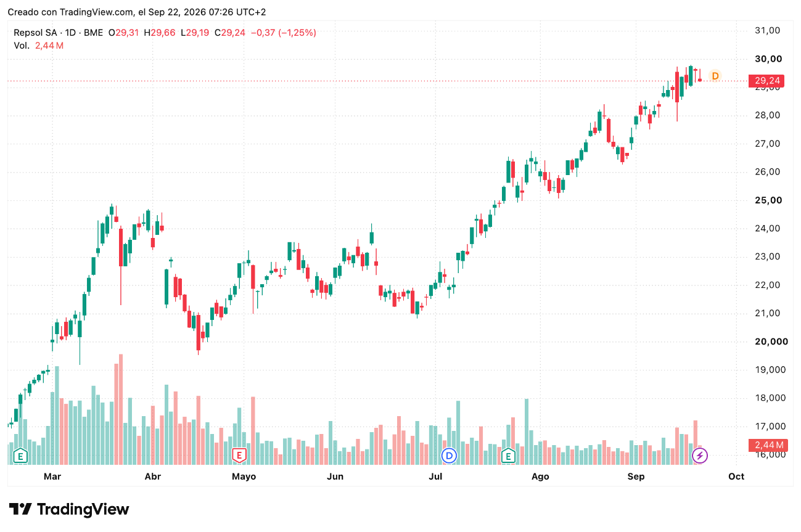The width and height of the screenshot is (801, 532).
Task: Click the 19,000 price axis label
Action: coord(771,370)
